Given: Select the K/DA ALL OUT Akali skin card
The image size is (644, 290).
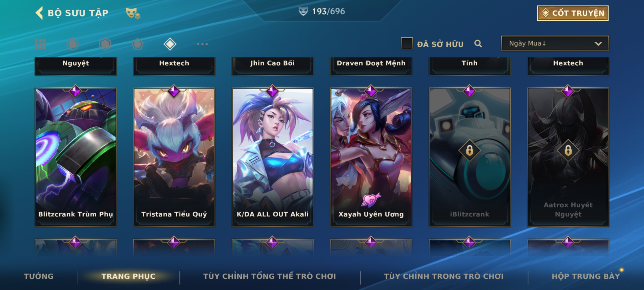Looking at the screenshot, I should 273,157.
